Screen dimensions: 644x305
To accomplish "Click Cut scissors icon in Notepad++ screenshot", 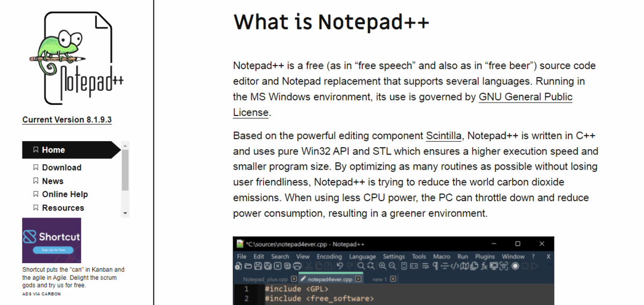I will click(309, 266).
